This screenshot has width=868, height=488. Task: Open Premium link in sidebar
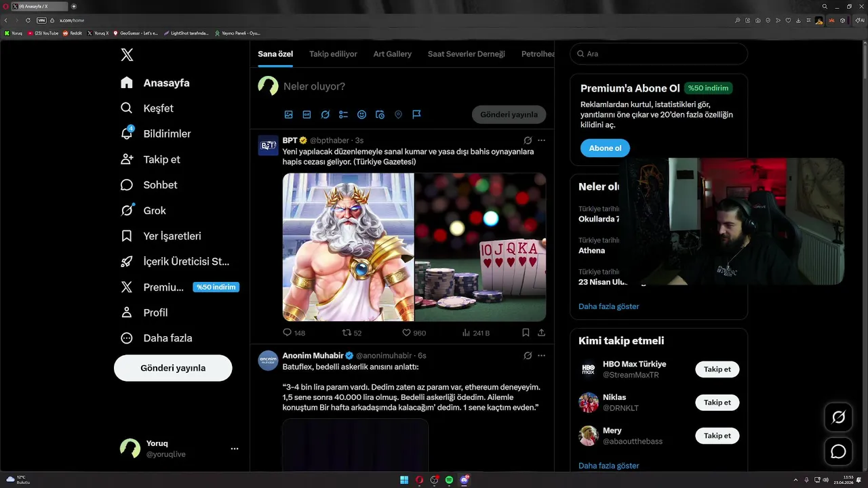tap(179, 287)
